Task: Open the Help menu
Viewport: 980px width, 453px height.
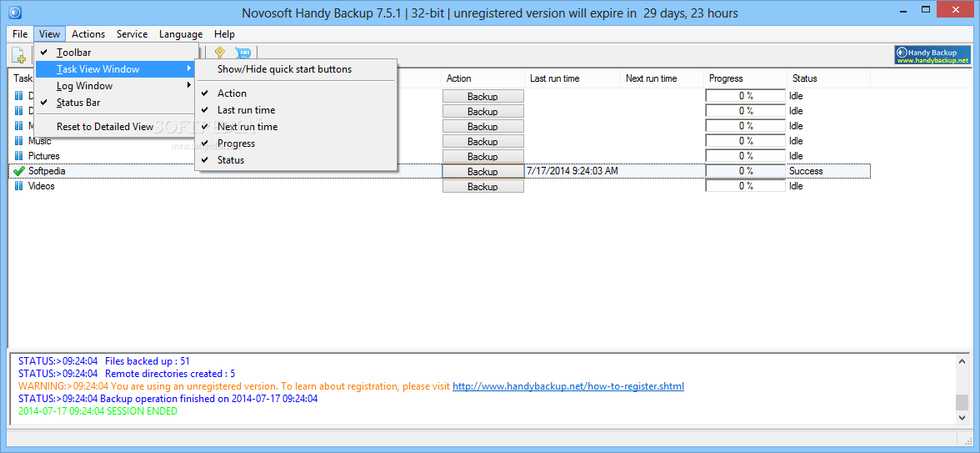Action: tap(224, 34)
